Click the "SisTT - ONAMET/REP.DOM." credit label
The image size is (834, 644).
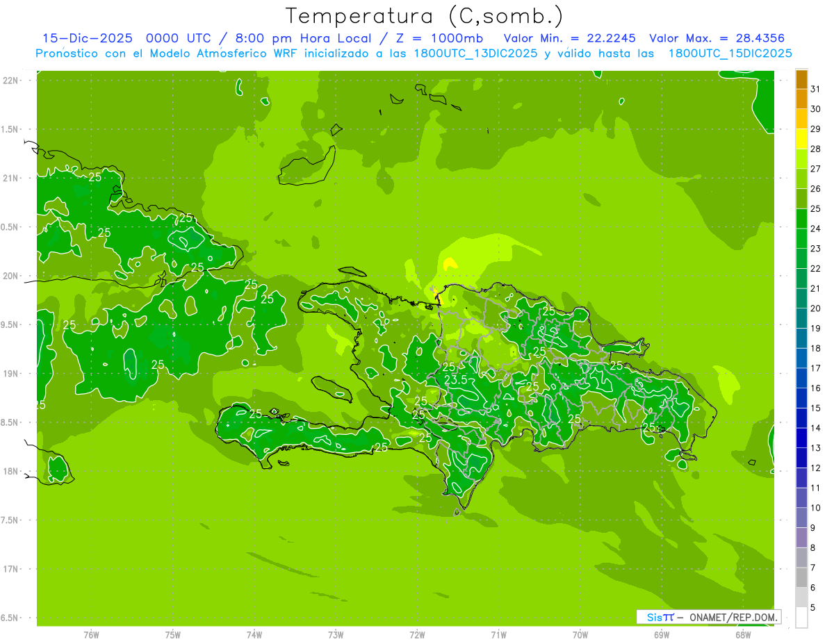tap(708, 617)
